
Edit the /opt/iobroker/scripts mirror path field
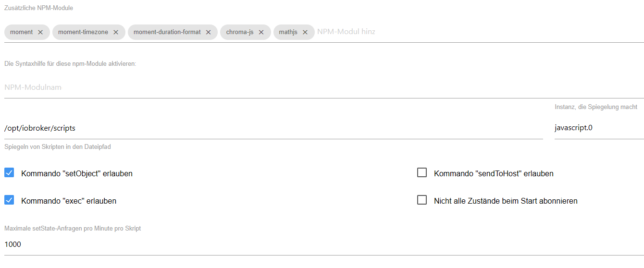pyautogui.click(x=273, y=128)
